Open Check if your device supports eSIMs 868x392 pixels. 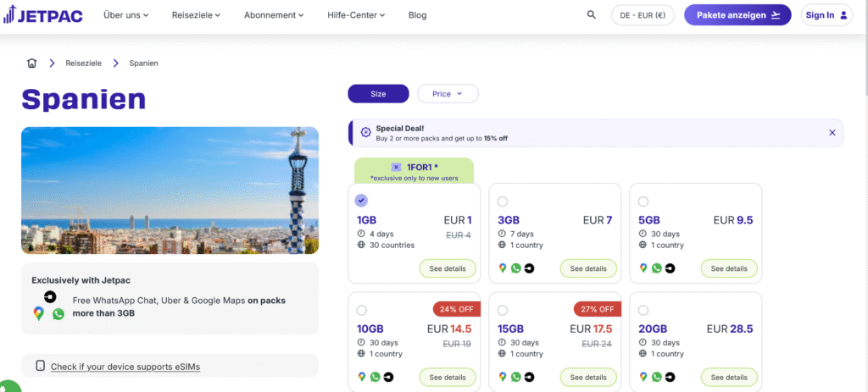coord(125,366)
